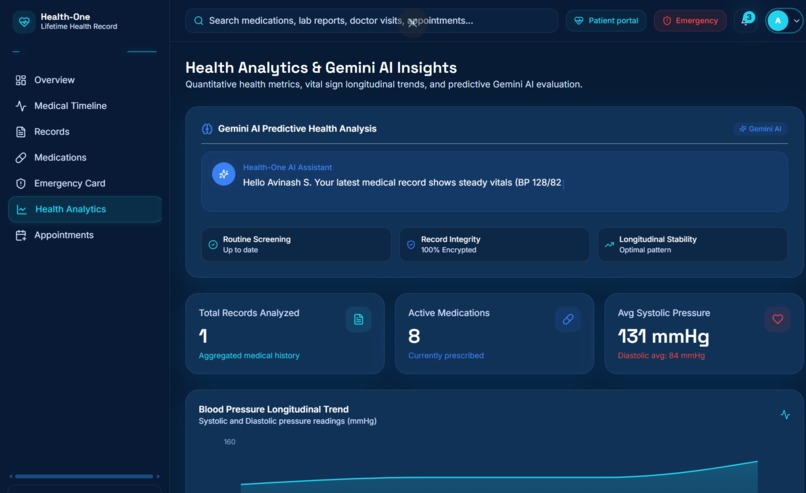Click the Gemini AI badge

click(x=760, y=129)
